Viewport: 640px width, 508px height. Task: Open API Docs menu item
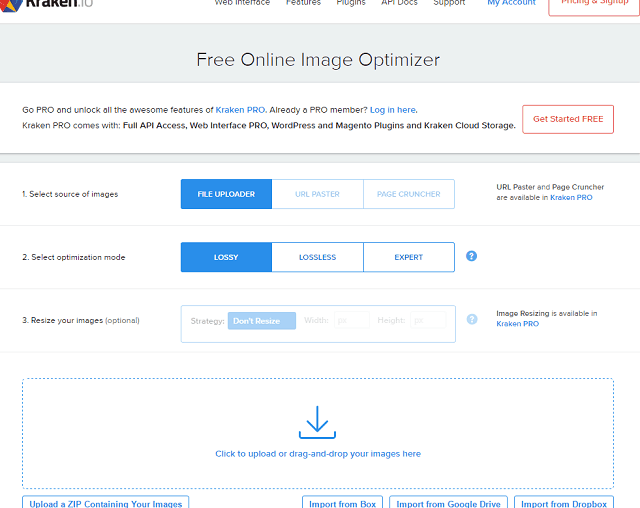point(399,3)
